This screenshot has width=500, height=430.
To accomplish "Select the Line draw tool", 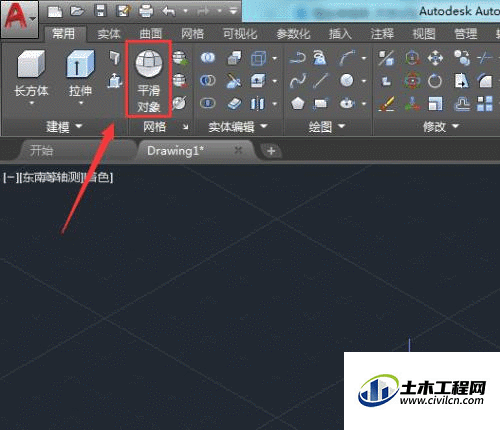I will coord(320,81).
